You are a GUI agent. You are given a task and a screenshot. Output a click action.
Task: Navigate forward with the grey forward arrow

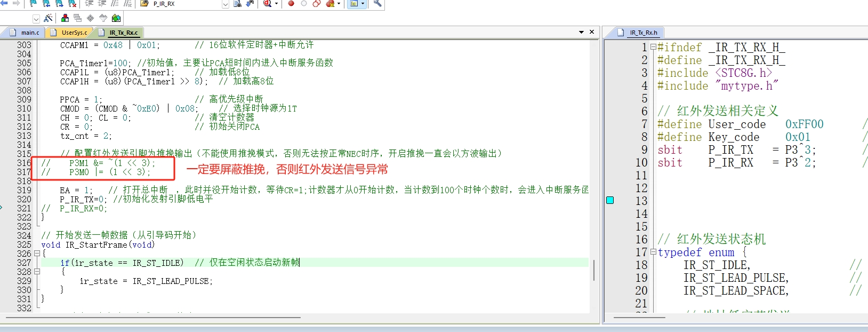[x=17, y=3]
